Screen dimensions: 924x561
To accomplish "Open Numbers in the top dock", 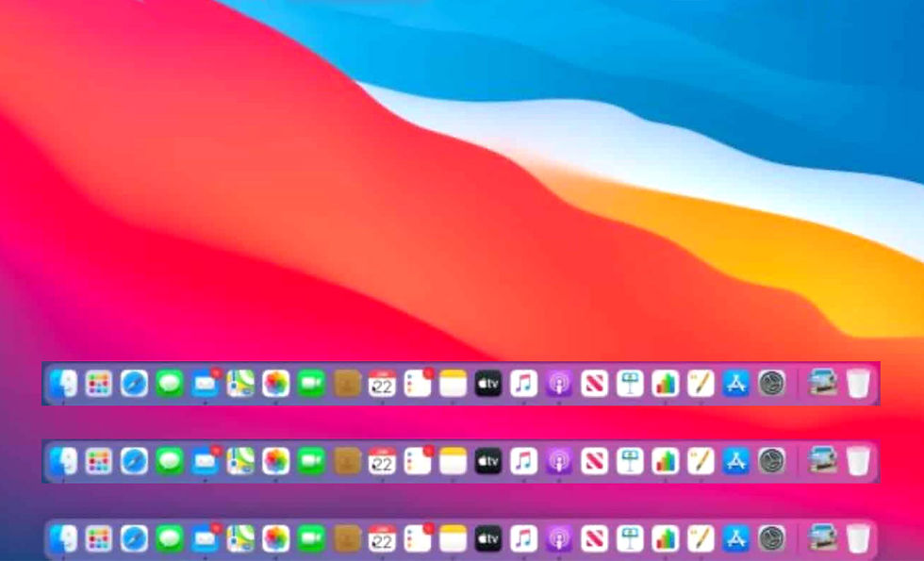I will [666, 384].
